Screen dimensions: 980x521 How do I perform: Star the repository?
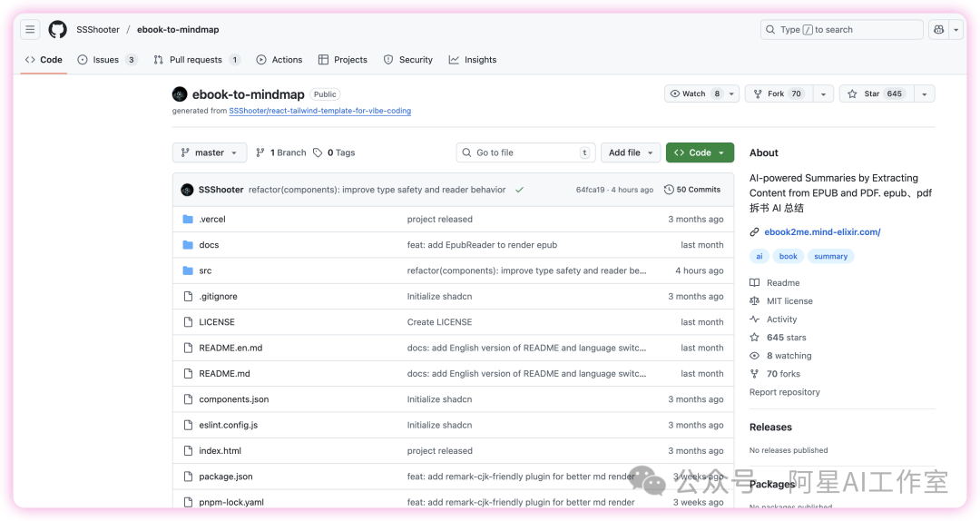coord(876,93)
